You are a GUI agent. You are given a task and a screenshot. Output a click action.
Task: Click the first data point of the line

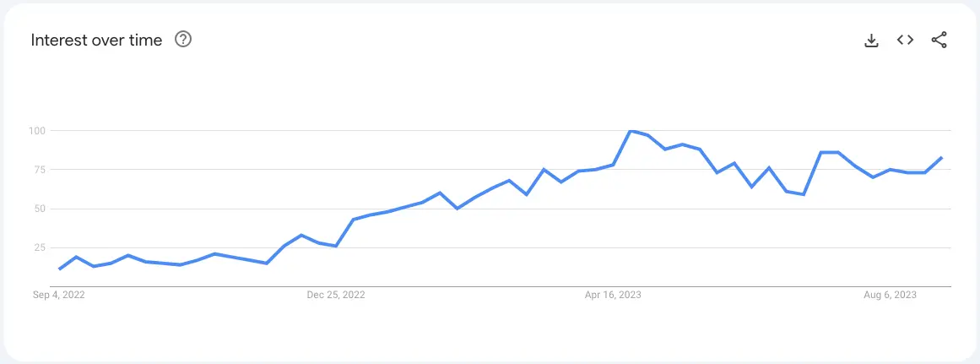click(x=59, y=269)
